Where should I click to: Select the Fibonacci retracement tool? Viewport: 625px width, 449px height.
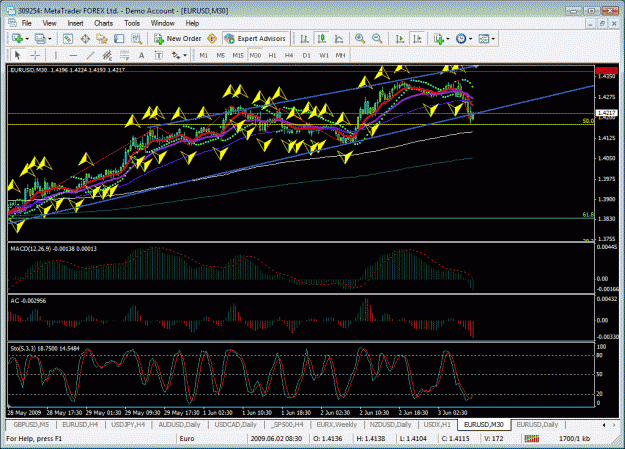124,55
